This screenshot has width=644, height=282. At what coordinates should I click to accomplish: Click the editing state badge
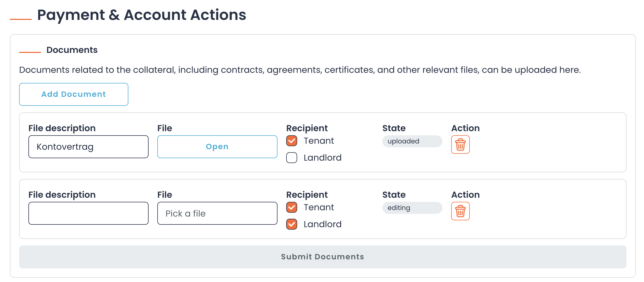[x=412, y=208]
